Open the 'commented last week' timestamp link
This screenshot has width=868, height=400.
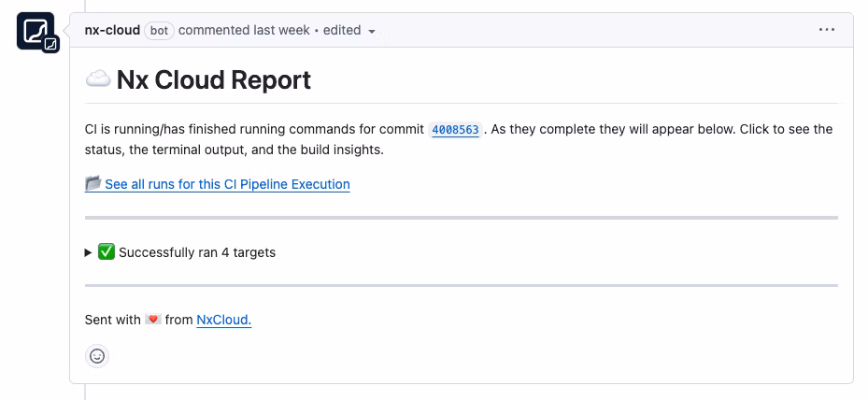[x=244, y=30]
